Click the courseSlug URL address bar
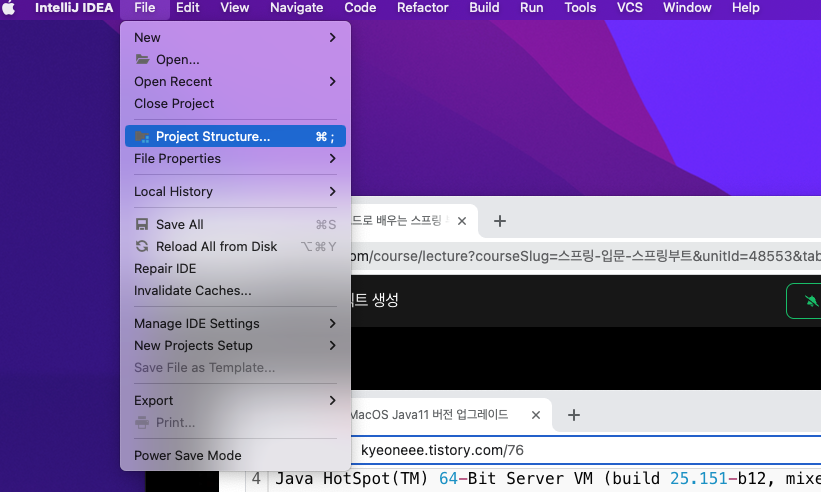This screenshot has width=821, height=492. tap(585, 256)
